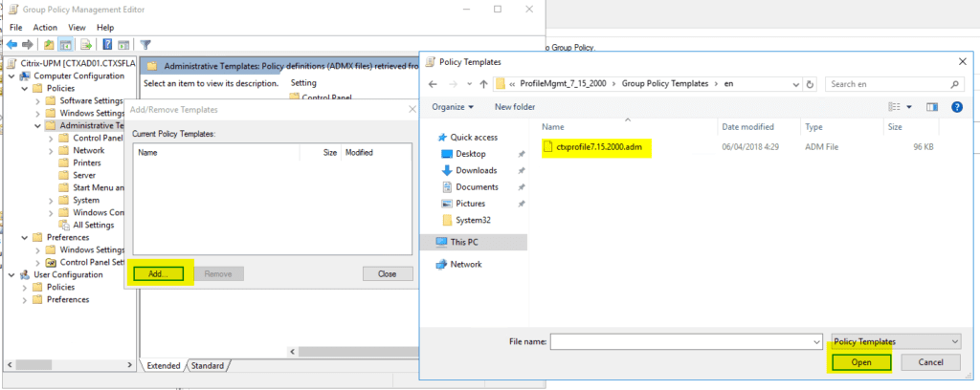Screen dimensions: 980x390
Task: Collapse the Policies node under Computer Configuration
Action: [25, 89]
